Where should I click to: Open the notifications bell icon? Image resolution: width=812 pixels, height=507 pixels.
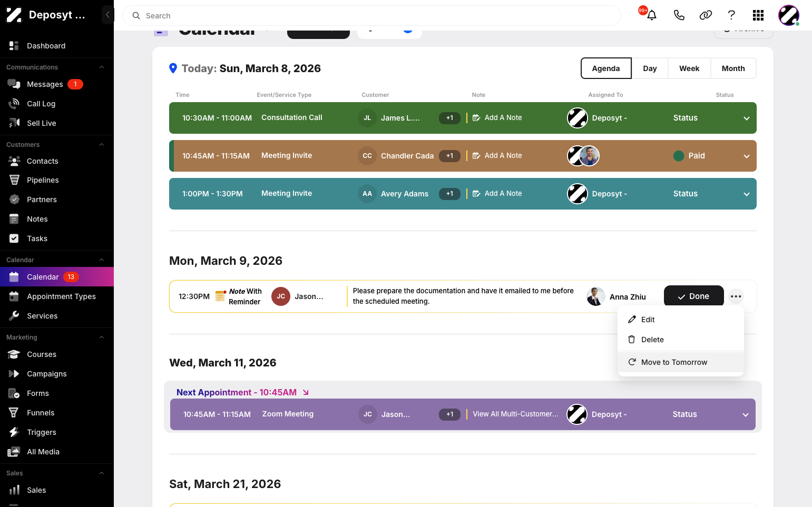pyautogui.click(x=652, y=15)
